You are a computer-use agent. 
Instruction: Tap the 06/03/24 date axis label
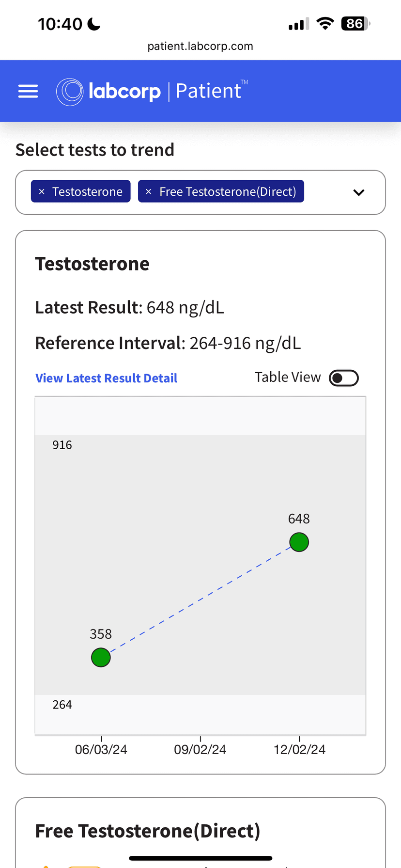tap(101, 750)
